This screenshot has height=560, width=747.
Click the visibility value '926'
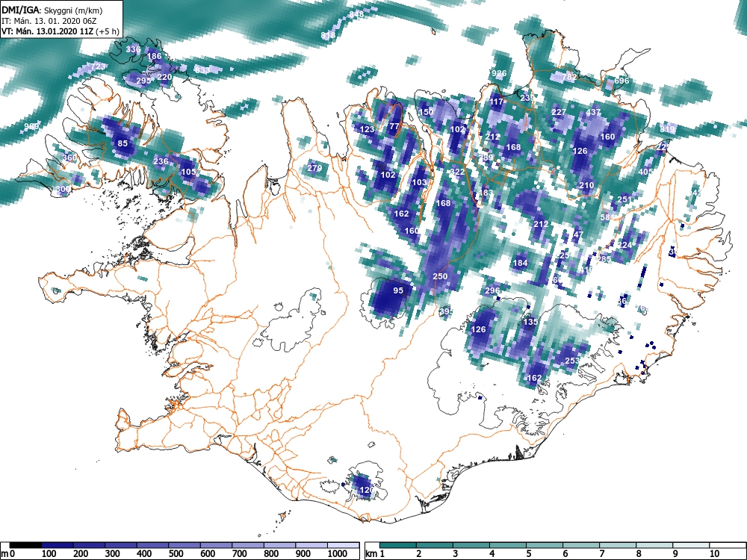tap(499, 74)
